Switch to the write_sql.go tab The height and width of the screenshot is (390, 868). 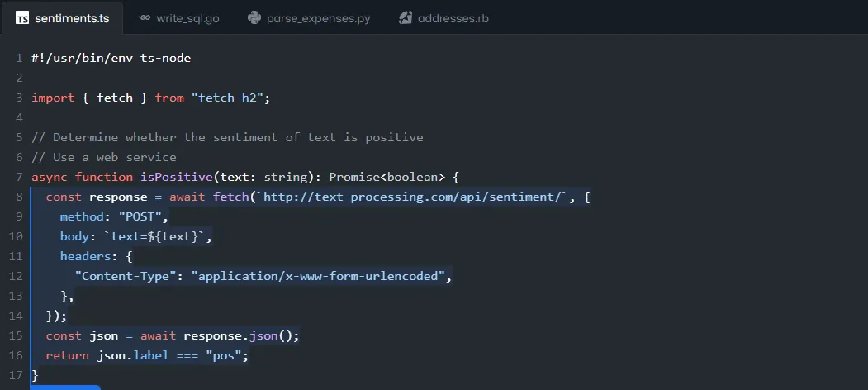click(x=179, y=18)
